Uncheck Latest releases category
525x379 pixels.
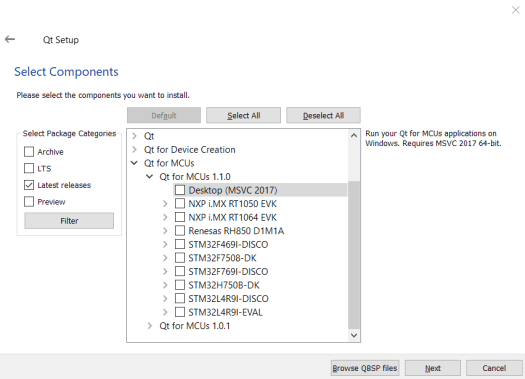click(29, 185)
